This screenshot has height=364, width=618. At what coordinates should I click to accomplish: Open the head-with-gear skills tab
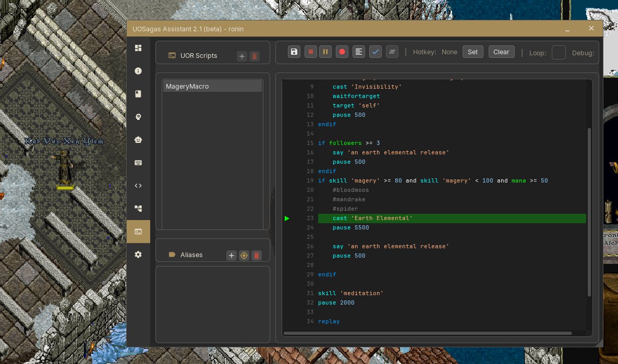point(138,117)
